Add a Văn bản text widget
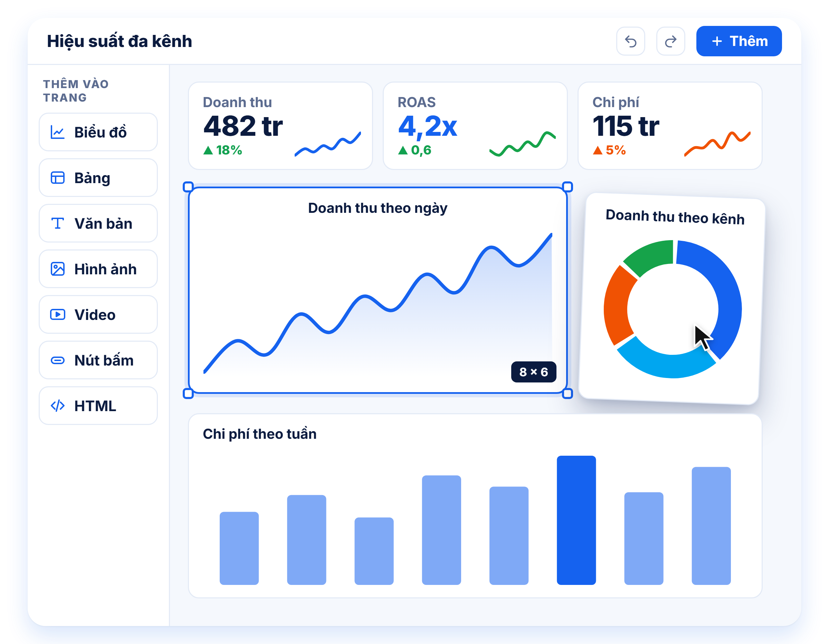The width and height of the screenshot is (829, 644). tap(98, 223)
